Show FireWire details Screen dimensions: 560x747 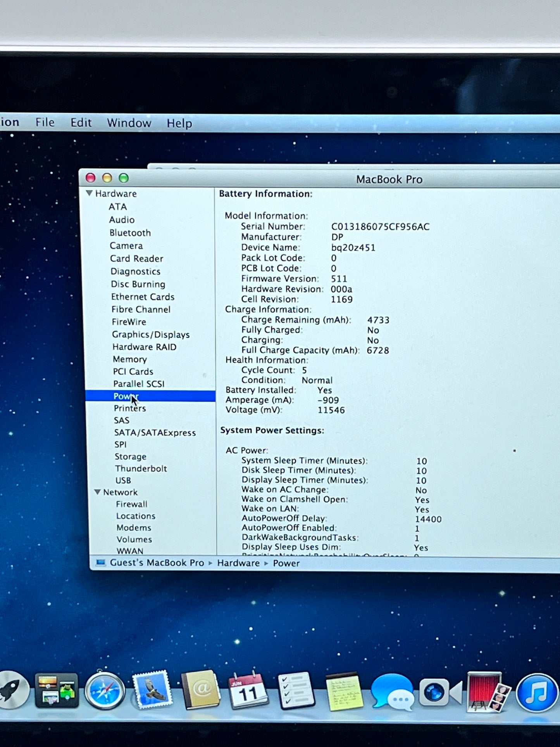(x=129, y=322)
